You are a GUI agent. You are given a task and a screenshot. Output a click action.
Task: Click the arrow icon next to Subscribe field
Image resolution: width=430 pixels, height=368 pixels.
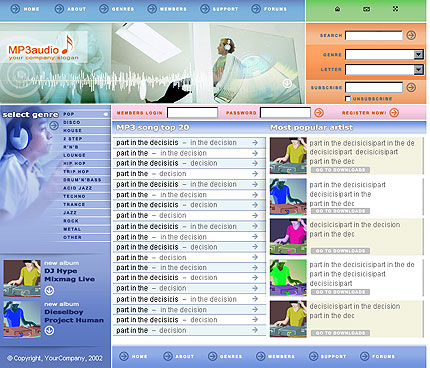click(x=411, y=87)
